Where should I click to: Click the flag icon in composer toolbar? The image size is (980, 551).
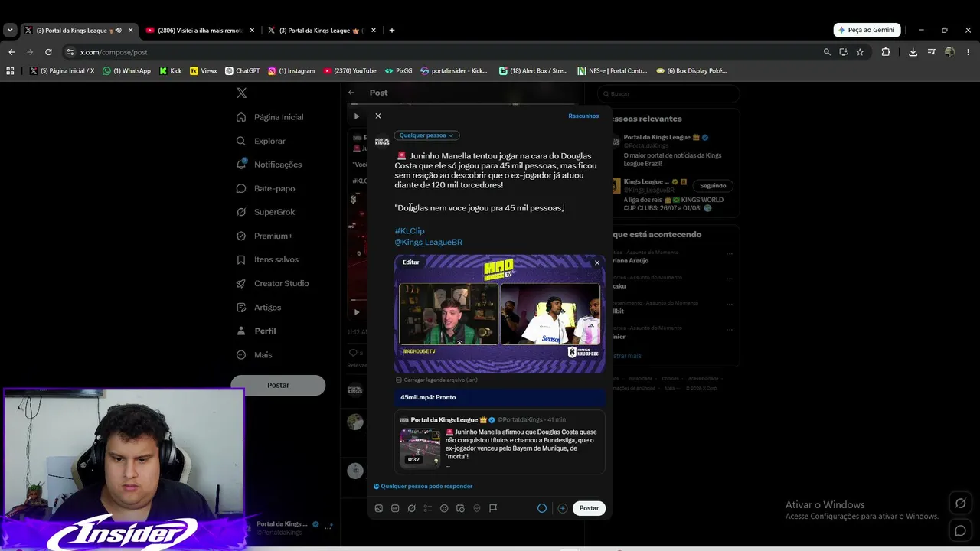click(x=493, y=508)
